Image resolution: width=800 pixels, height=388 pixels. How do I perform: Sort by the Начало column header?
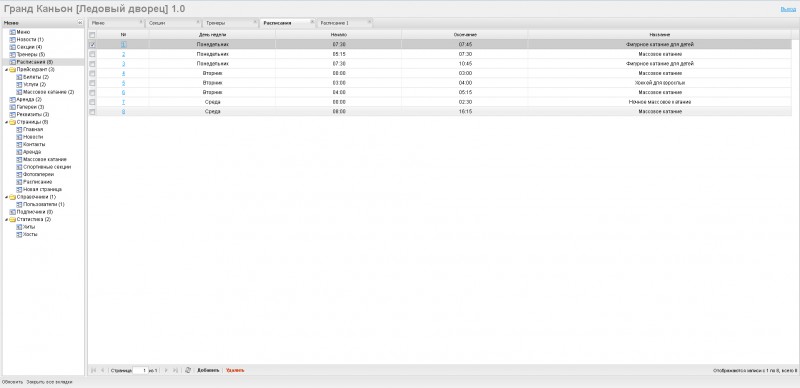click(339, 34)
